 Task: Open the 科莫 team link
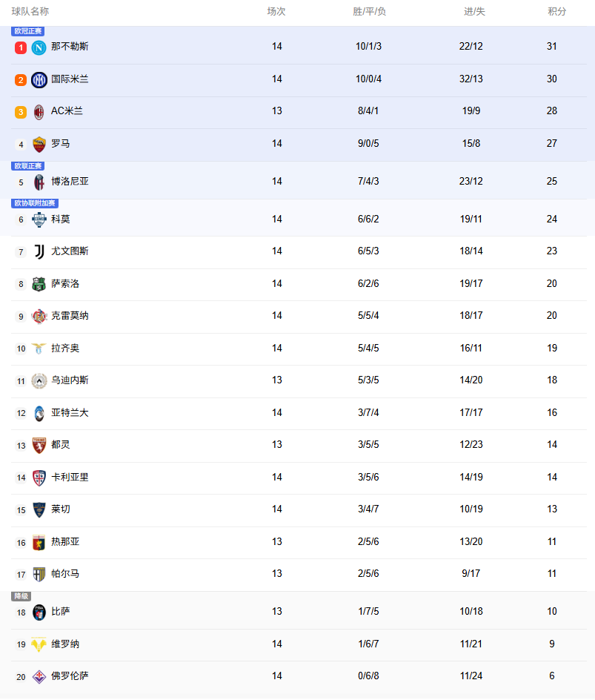pyautogui.click(x=61, y=219)
